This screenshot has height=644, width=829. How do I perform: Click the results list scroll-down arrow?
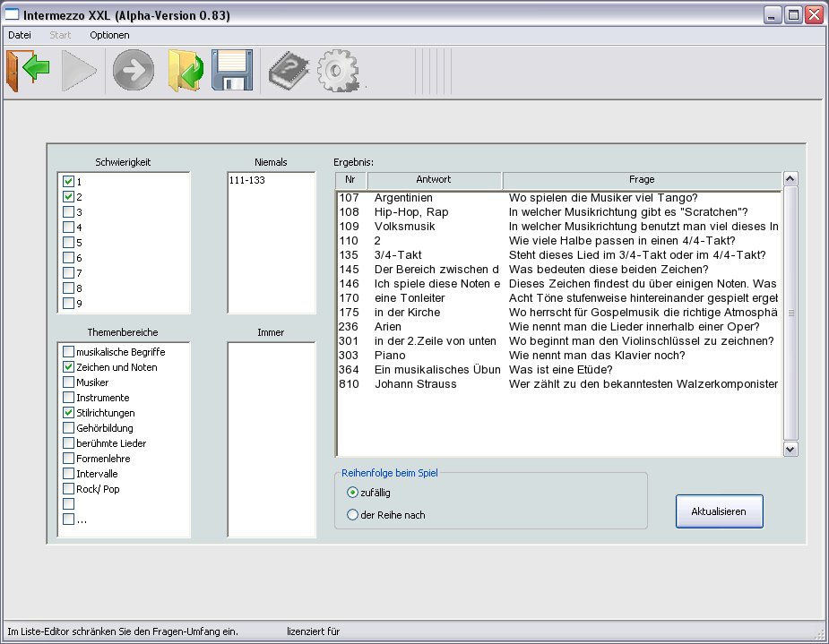coord(790,450)
